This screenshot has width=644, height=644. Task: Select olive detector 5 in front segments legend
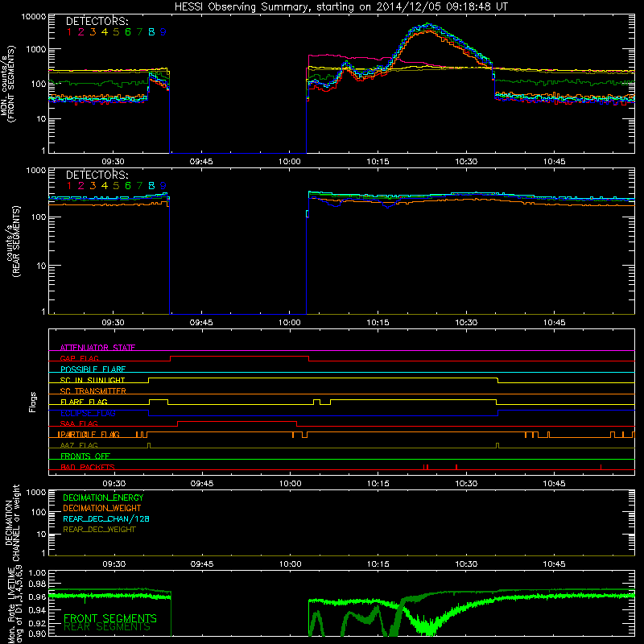pos(116,32)
